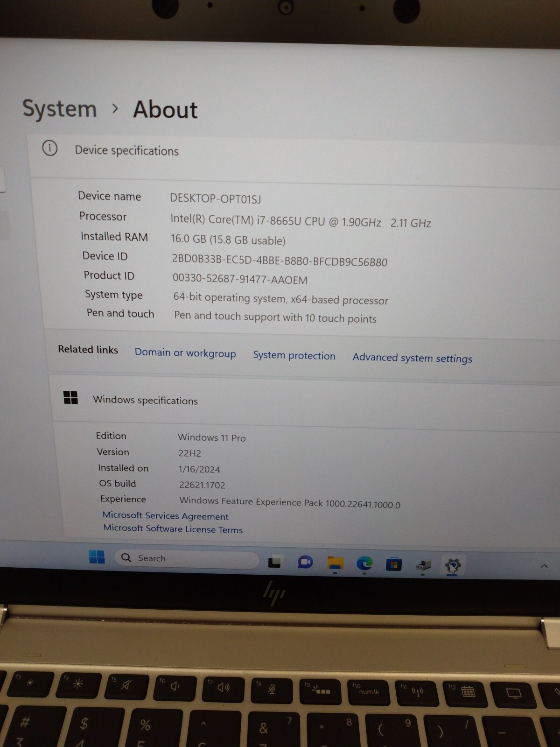Go back to System in the breadcrumb
The width and height of the screenshot is (560, 747).
tap(60, 109)
